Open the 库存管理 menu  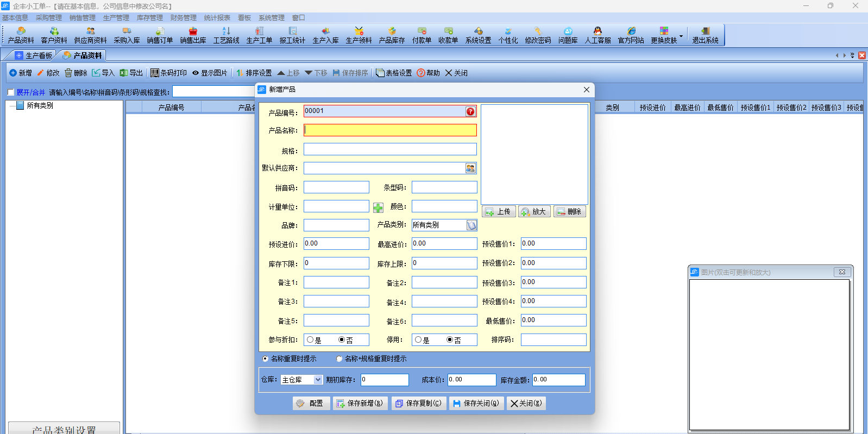click(x=149, y=18)
